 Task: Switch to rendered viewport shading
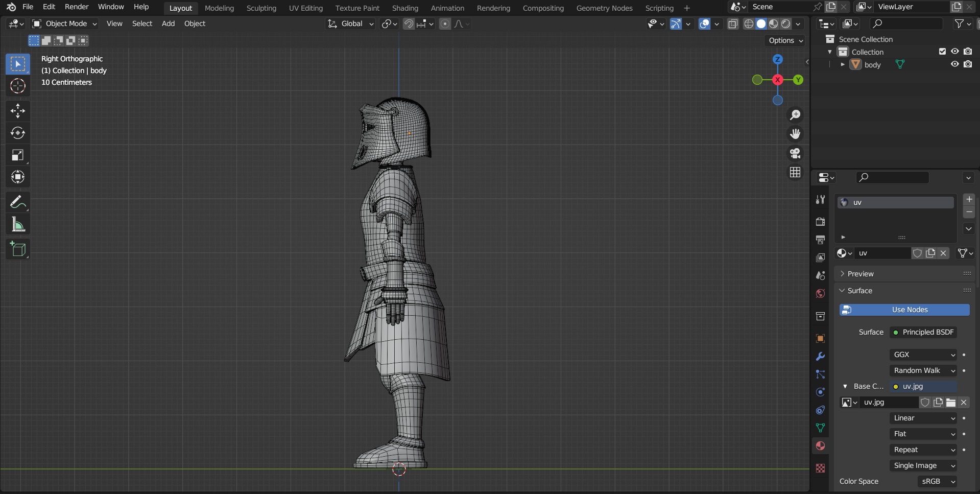786,24
